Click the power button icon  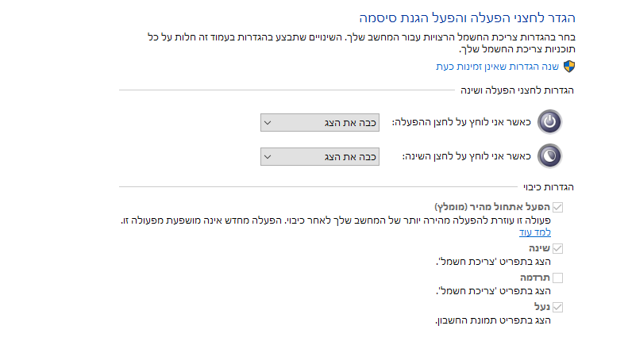click(549, 122)
